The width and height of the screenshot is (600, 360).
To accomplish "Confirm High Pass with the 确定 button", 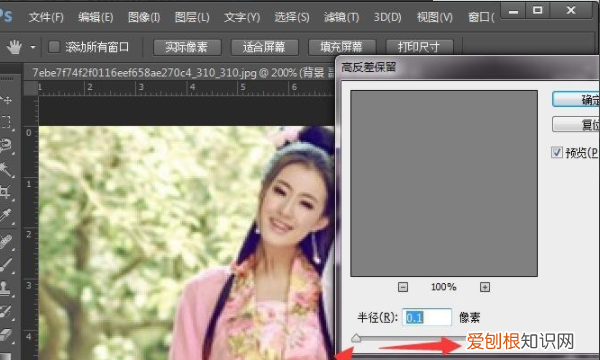I will (x=576, y=99).
